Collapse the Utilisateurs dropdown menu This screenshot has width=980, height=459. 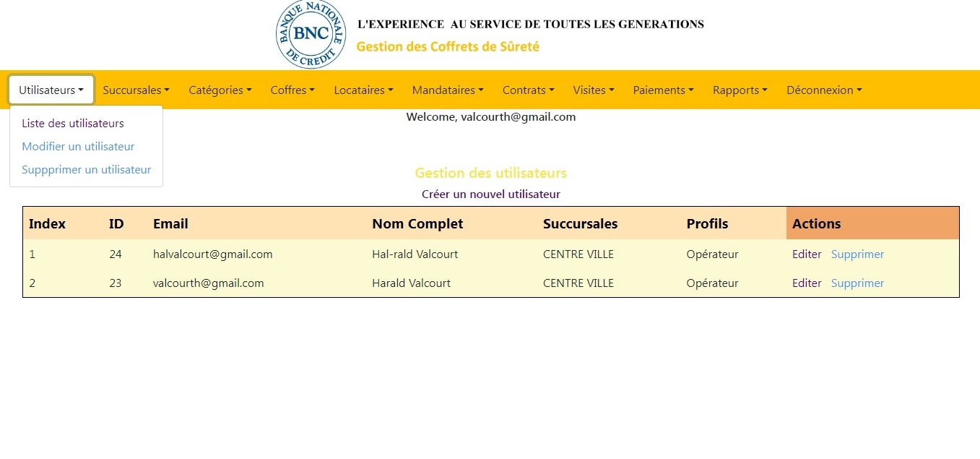click(x=51, y=90)
